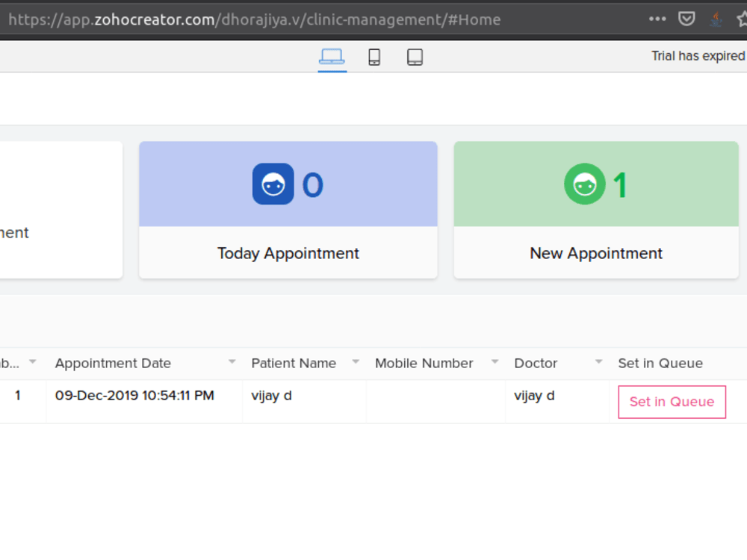Screen dimensions: 747x560
Task: Click the Appointment Date column header
Action: coord(113,364)
